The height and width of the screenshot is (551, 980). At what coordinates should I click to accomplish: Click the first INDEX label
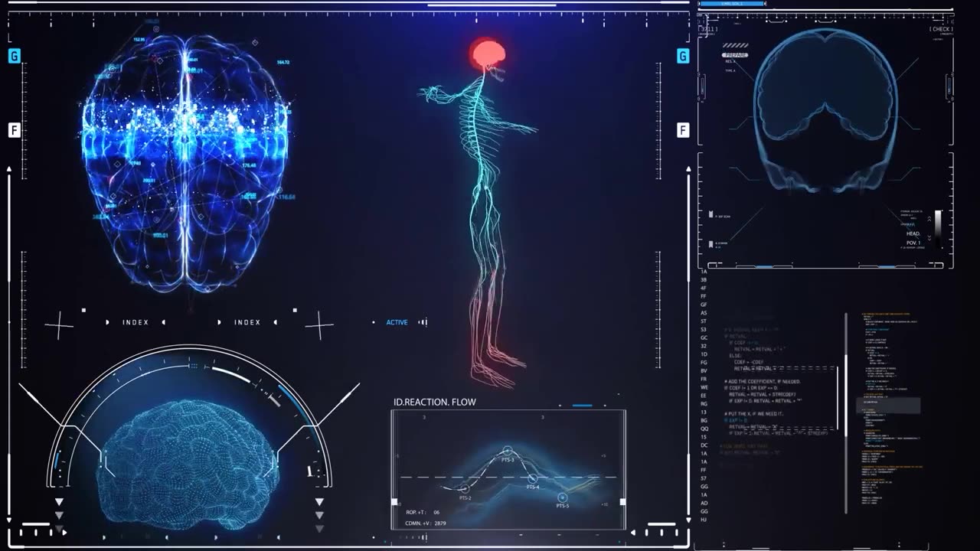click(x=136, y=322)
